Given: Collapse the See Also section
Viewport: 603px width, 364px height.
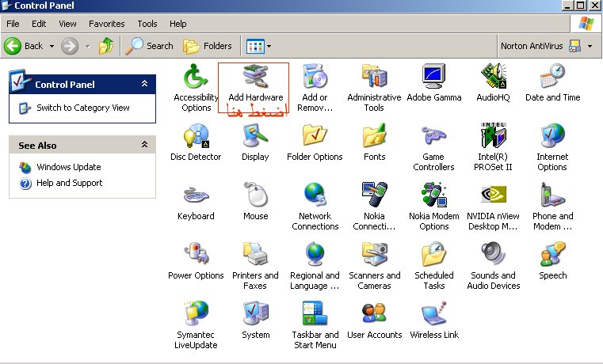Looking at the screenshot, I should [144, 144].
